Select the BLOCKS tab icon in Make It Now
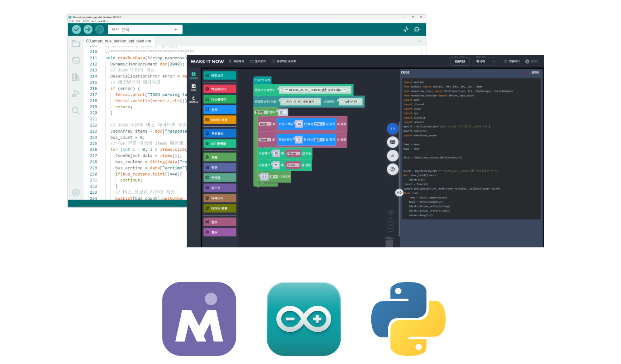Viewport: 621px width, 364px height. (194, 75)
